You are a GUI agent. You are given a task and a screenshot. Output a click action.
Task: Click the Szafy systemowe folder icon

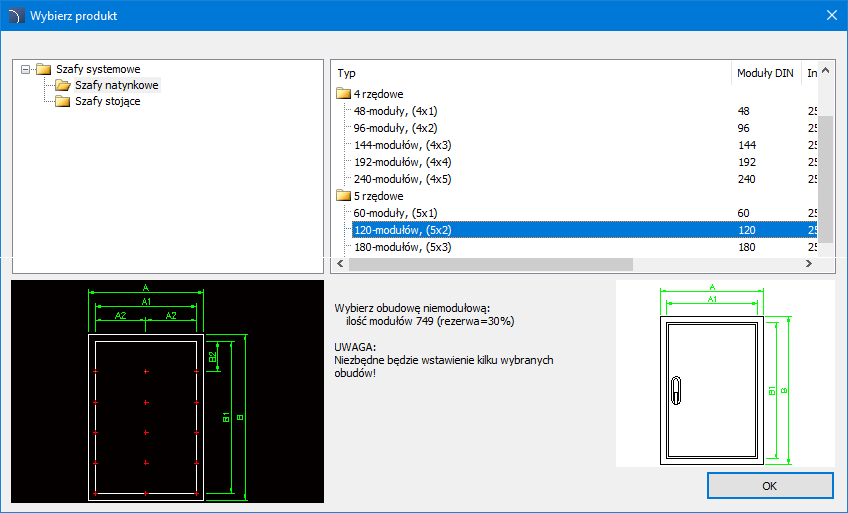tap(43, 69)
